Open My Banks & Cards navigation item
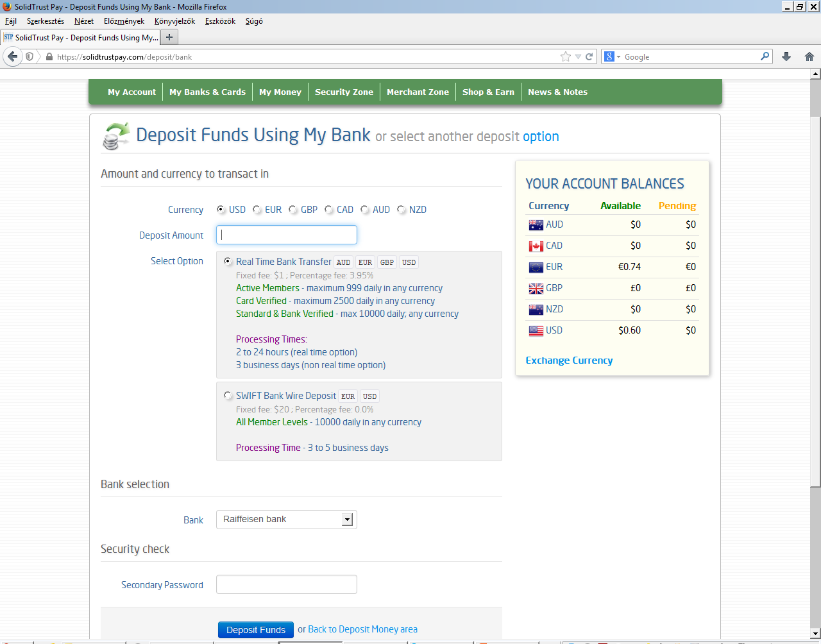The width and height of the screenshot is (821, 644). tap(207, 92)
